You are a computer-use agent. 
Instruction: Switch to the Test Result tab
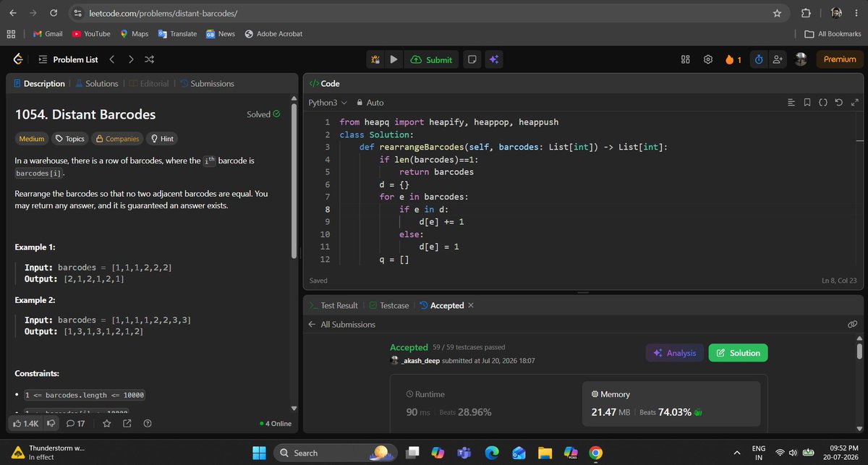click(333, 305)
